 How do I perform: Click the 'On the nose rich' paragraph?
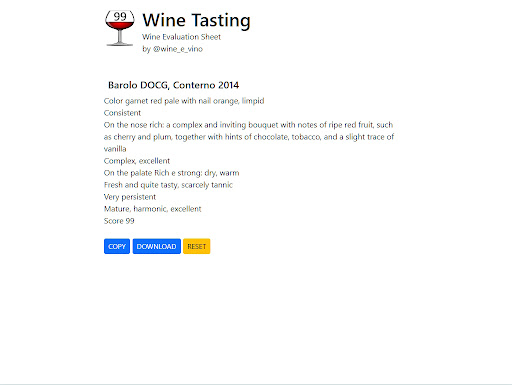249,137
